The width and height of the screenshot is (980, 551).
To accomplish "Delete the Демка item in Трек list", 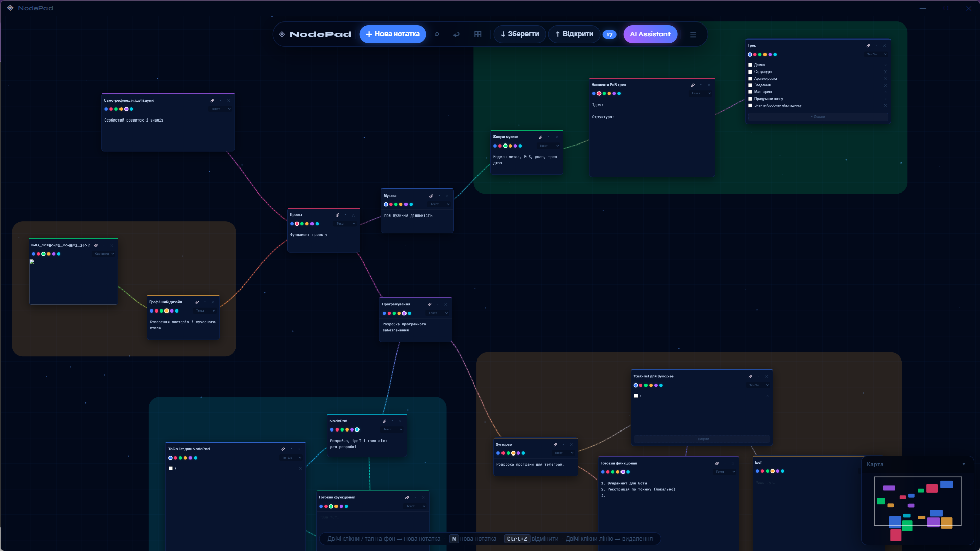I will coord(885,65).
